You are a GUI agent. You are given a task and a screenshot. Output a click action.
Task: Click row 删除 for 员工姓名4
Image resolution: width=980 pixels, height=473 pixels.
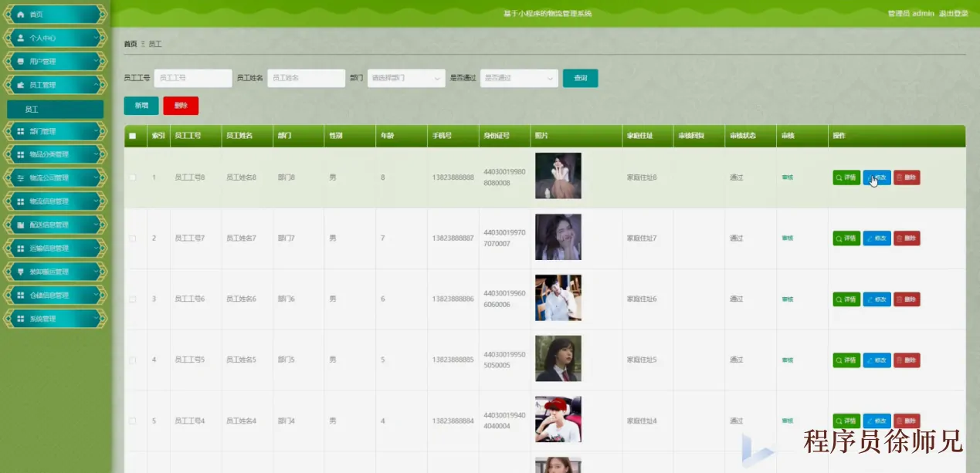(907, 421)
